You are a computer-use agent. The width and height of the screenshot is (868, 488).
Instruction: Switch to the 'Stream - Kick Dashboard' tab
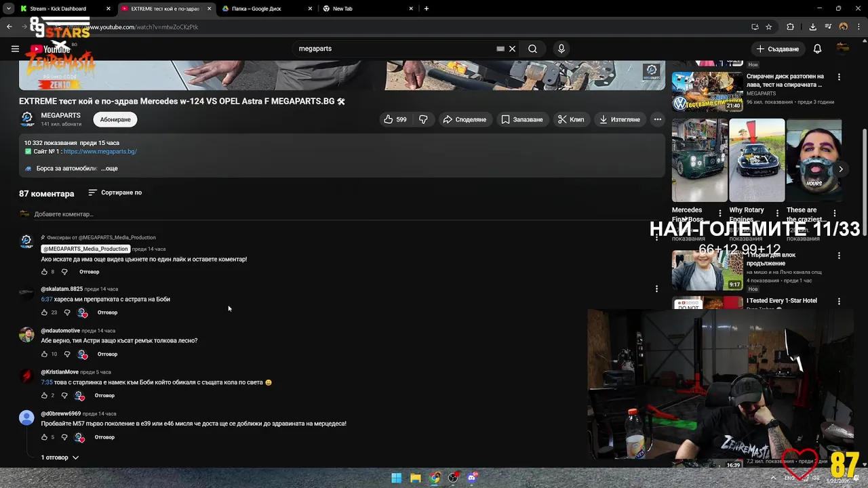58,9
